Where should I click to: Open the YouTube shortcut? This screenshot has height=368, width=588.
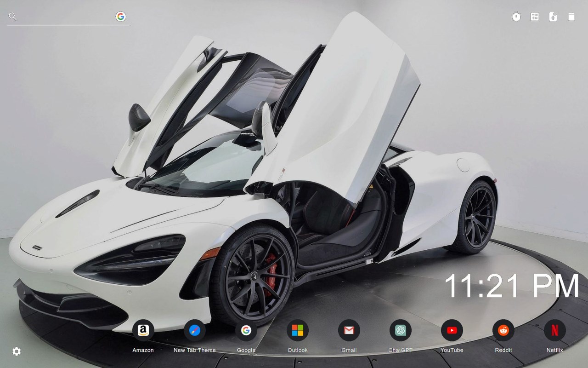(452, 330)
